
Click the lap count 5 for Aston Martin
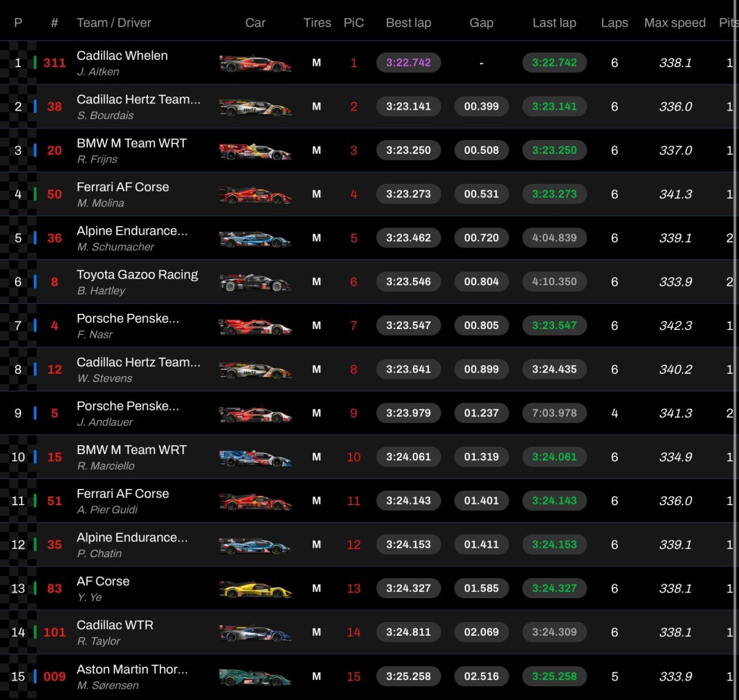coord(615,677)
